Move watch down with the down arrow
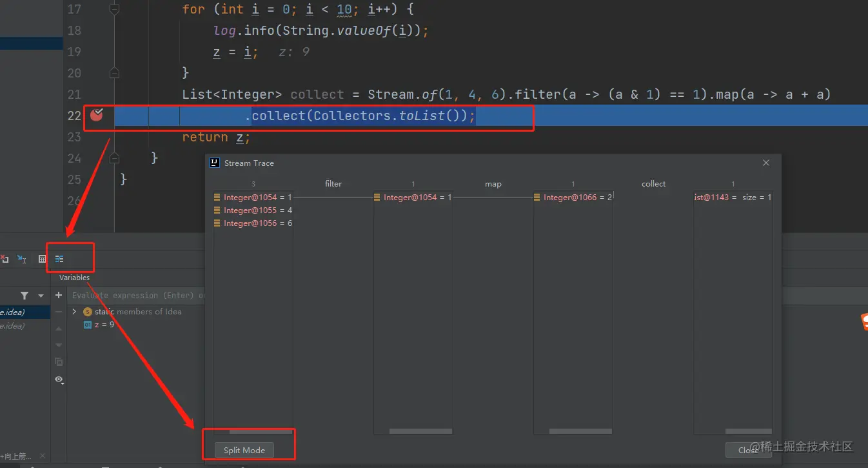 click(x=59, y=345)
